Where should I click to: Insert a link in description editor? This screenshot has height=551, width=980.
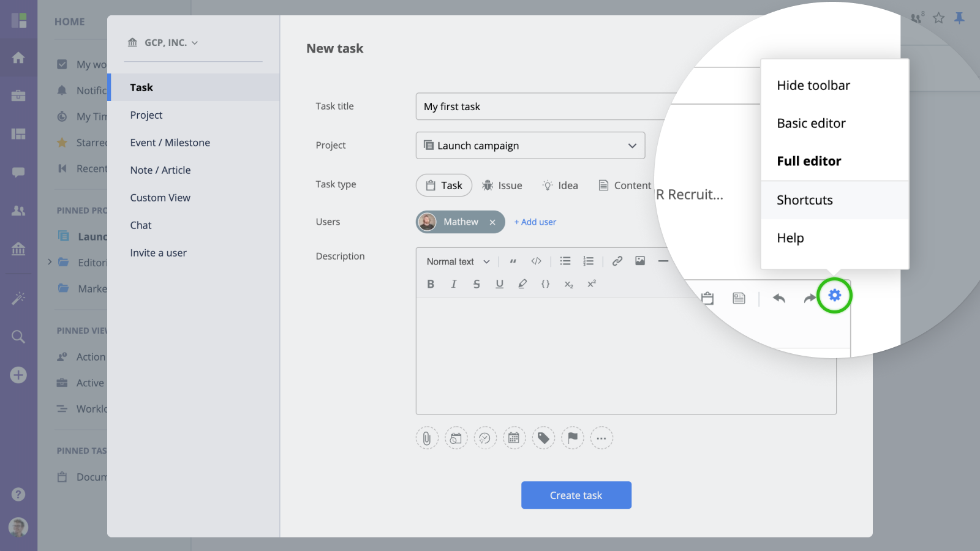617,261
